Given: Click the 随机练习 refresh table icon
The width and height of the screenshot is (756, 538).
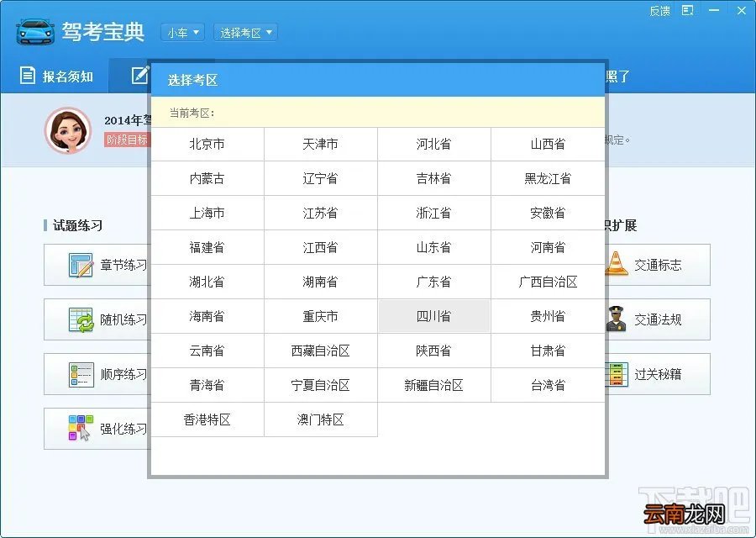Looking at the screenshot, I should click(81, 319).
